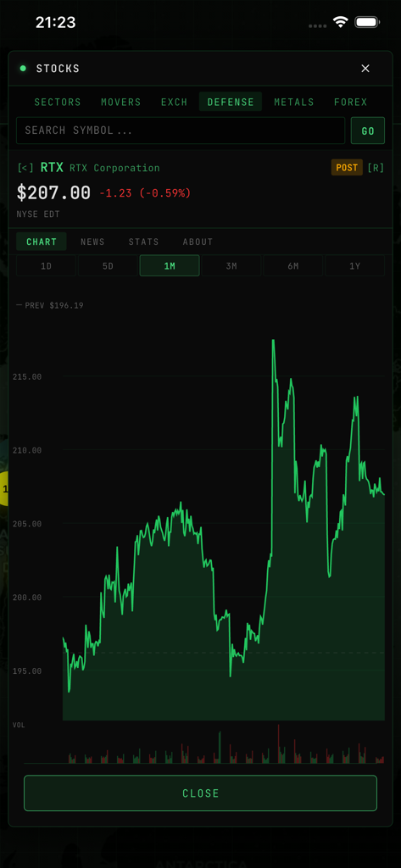The height and width of the screenshot is (868, 401).
Task: Click the RTX Corporation company name
Action: (114, 168)
